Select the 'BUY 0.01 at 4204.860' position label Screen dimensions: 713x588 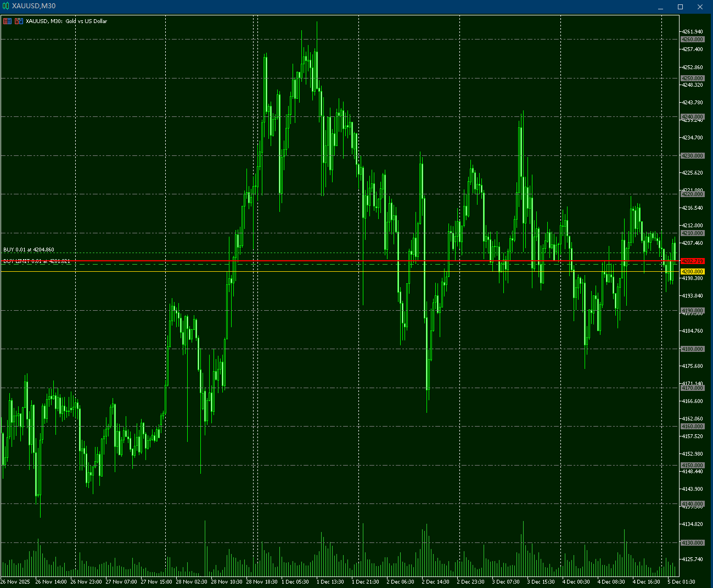point(29,250)
